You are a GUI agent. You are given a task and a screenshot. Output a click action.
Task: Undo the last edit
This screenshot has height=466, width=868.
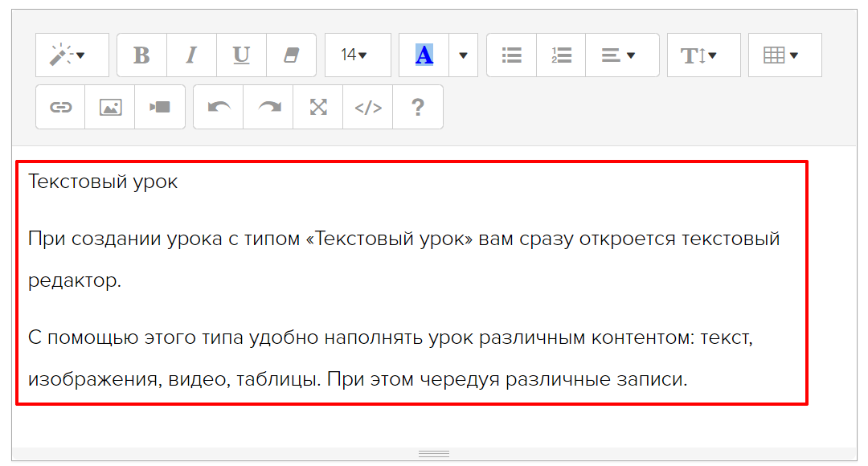[x=219, y=107]
